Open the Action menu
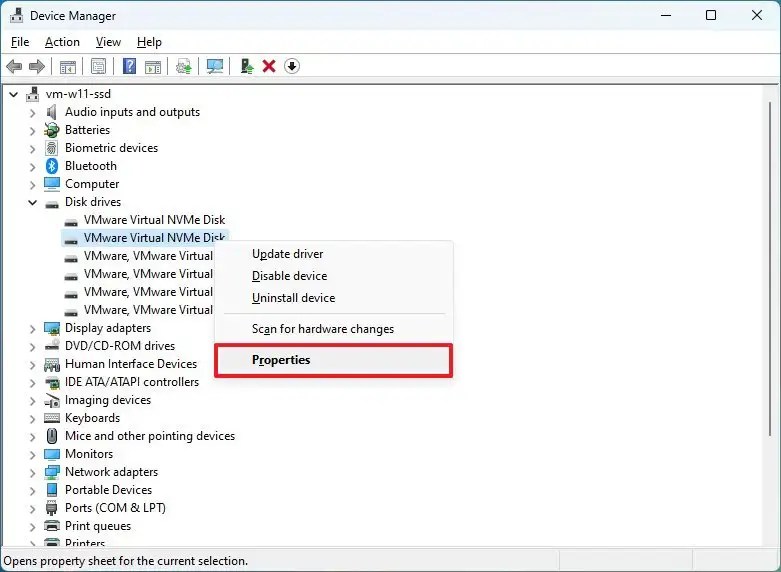Viewport: 781px width, 572px height. click(x=62, y=42)
